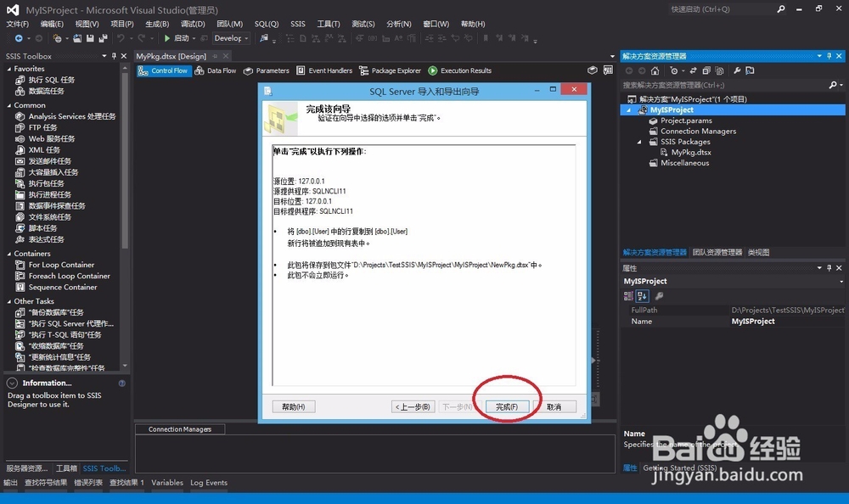This screenshot has height=504, width=849.
Task: Click the Sync with Active Document icon
Action: (693, 70)
